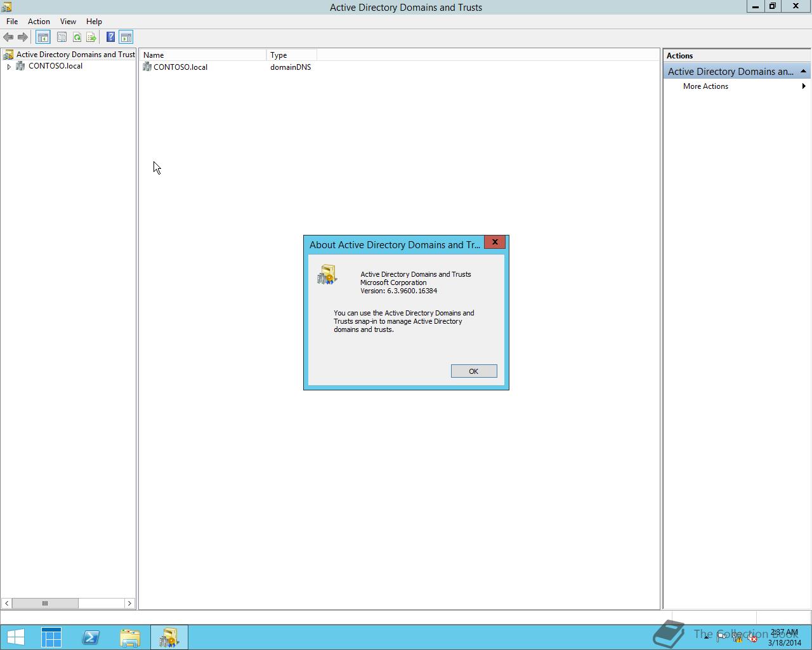812x650 pixels.
Task: Click the Version 6.3.9600.16384 text
Action: pyautogui.click(x=398, y=291)
